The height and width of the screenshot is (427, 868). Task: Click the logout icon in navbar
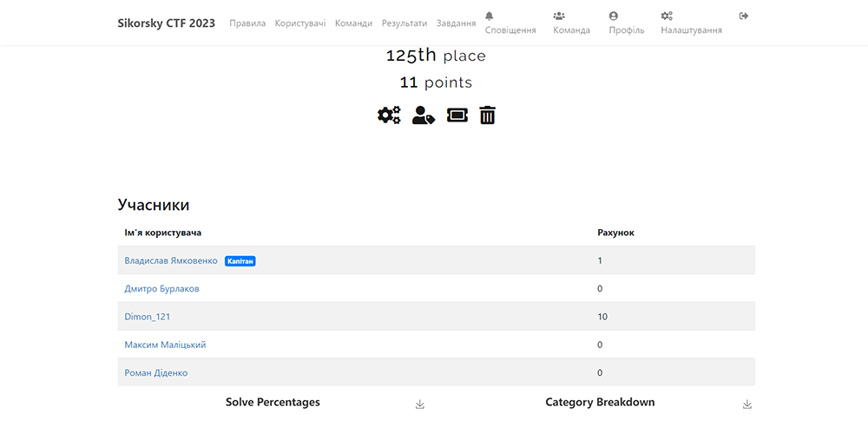[x=744, y=16]
